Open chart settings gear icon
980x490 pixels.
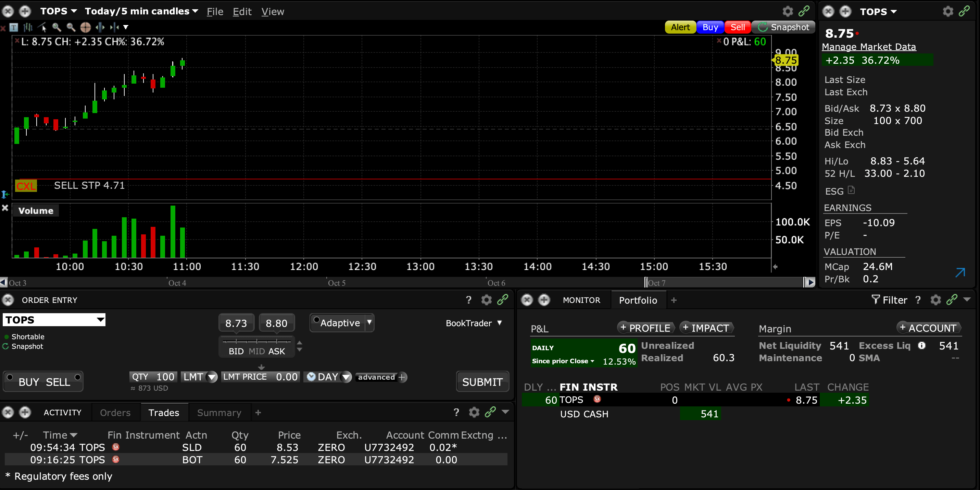click(x=788, y=11)
